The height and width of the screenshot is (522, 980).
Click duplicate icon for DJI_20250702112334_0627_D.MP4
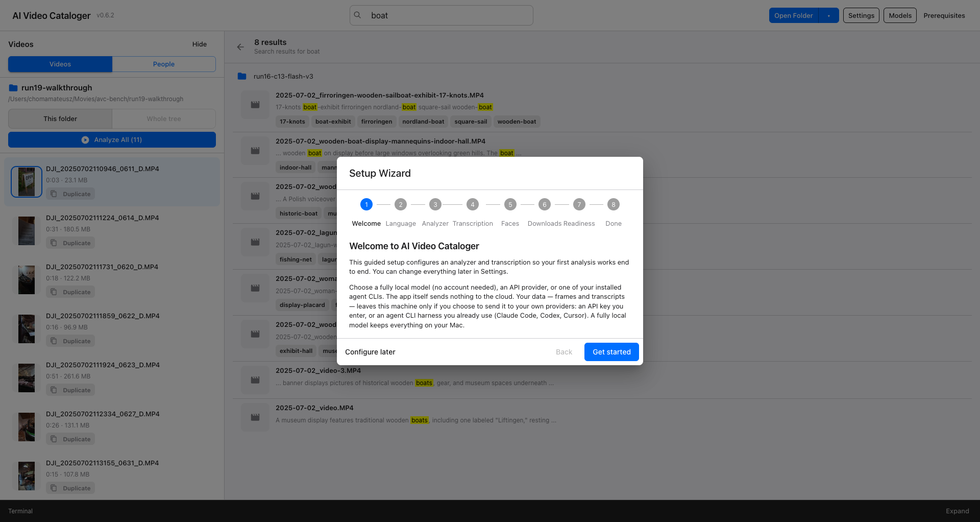click(x=54, y=439)
